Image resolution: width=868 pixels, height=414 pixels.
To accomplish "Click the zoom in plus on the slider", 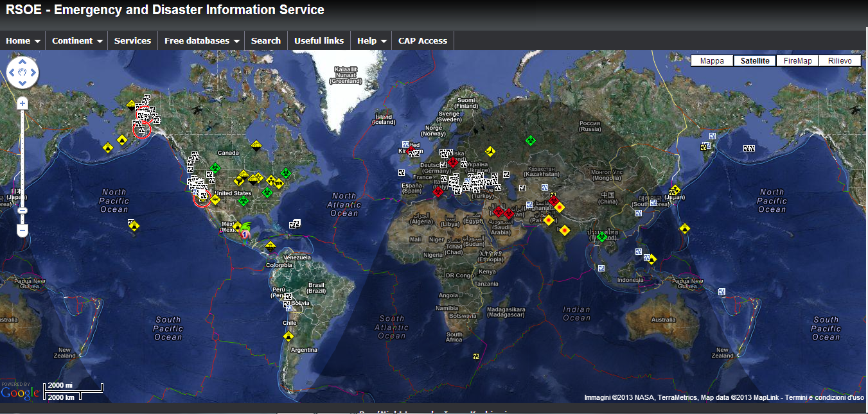I will point(22,102).
